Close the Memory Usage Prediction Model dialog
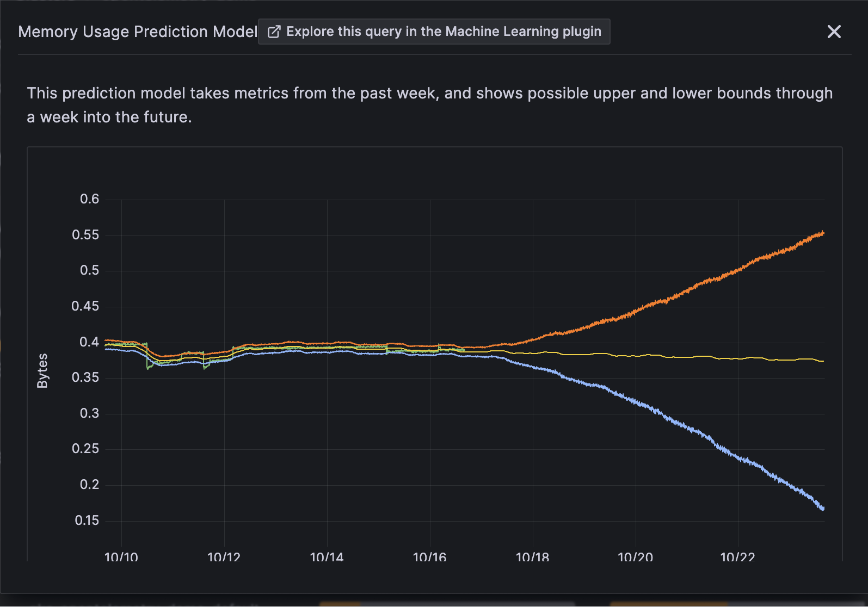This screenshot has width=868, height=607. pos(834,32)
